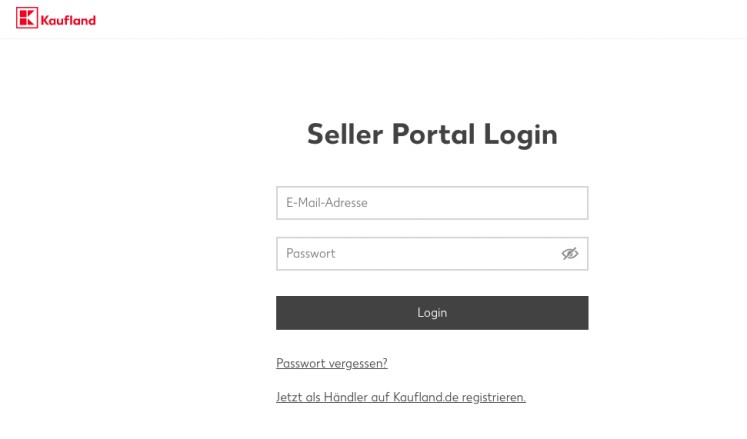Focus the E-Mail-Adresse input field

431,203
